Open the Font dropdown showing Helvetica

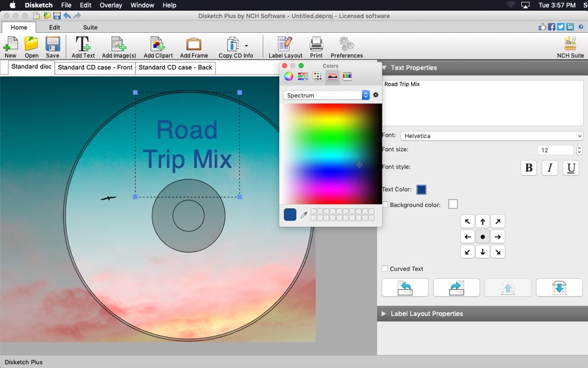pyautogui.click(x=491, y=136)
